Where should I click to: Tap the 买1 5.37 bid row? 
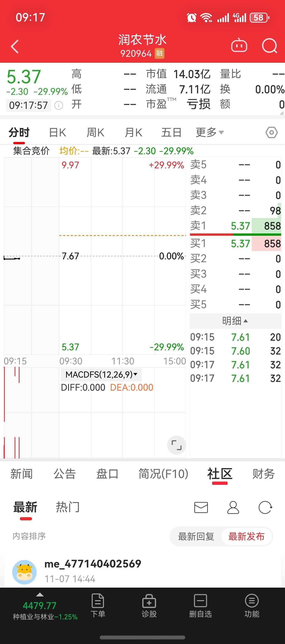click(x=235, y=243)
